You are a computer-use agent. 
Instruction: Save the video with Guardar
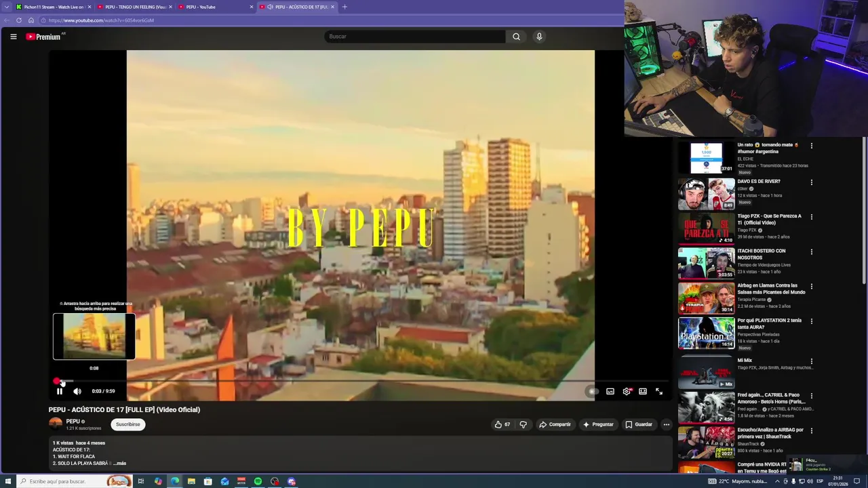(x=639, y=424)
